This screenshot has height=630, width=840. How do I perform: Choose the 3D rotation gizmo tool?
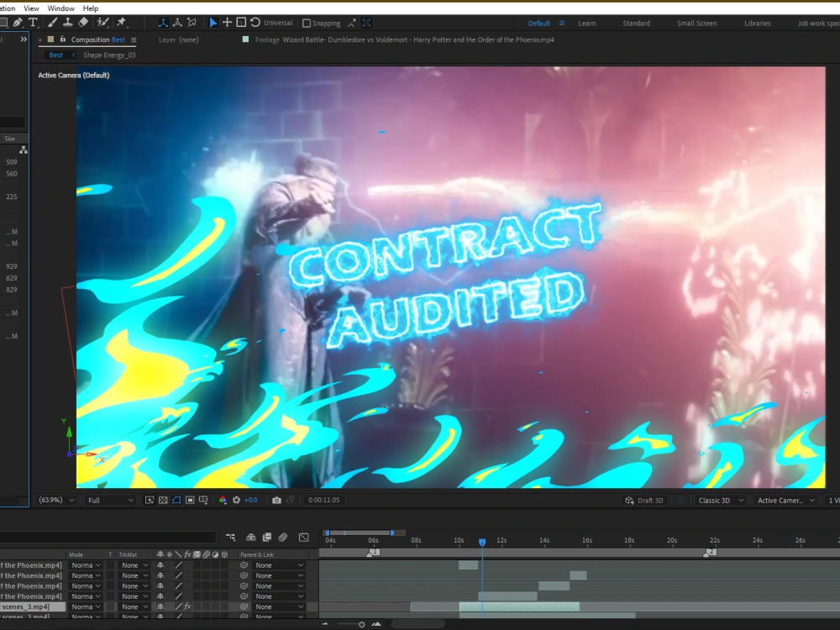(255, 23)
